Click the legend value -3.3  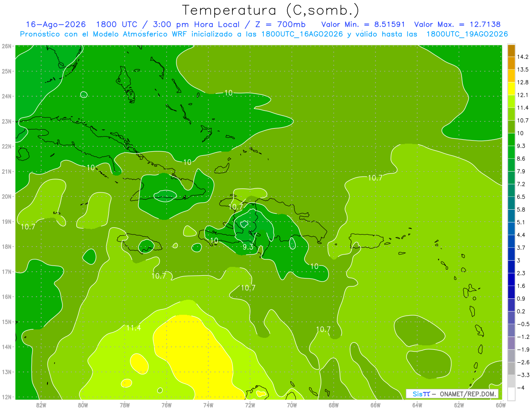click(x=523, y=375)
